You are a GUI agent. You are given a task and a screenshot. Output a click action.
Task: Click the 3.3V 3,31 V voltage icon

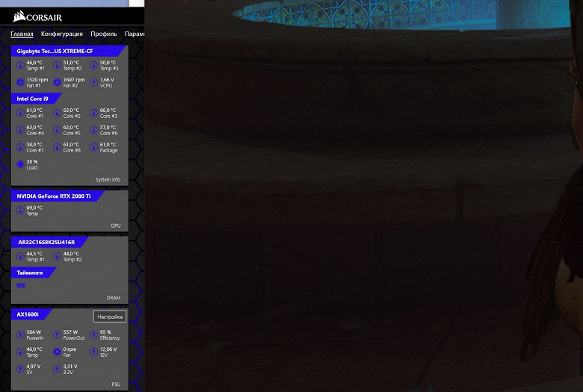57,369
